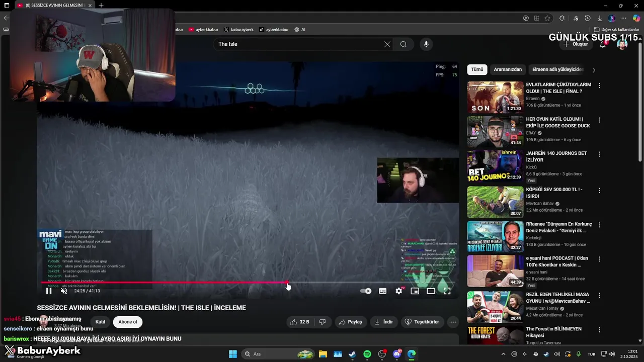This screenshot has width=644, height=362.
Task: Dislike the video
Action: click(x=323, y=322)
